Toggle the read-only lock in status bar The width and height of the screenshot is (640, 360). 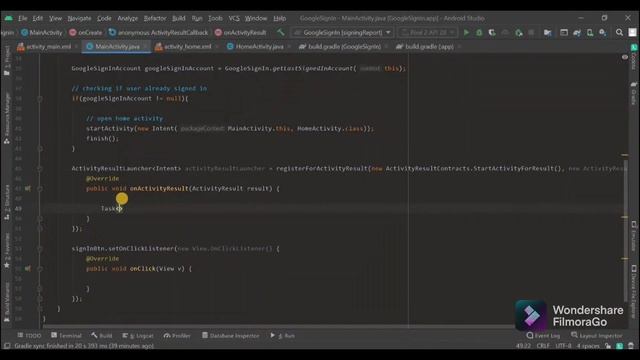608,346
